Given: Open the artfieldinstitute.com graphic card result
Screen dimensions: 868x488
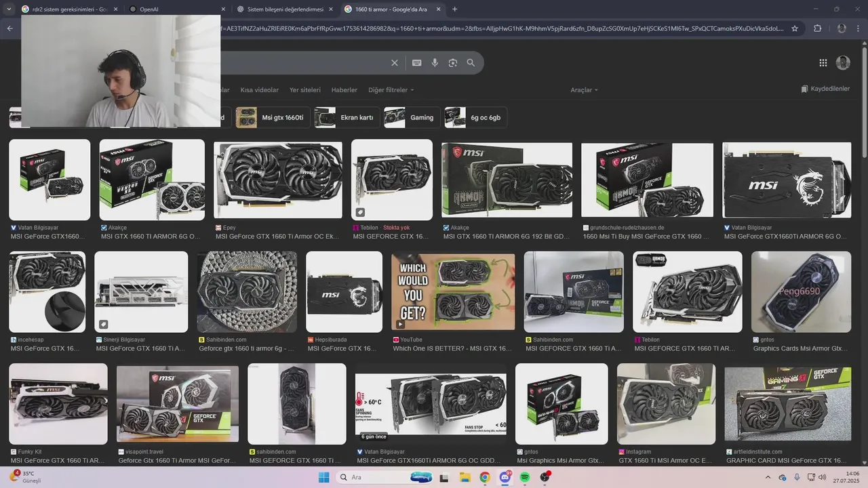Looking at the screenshot, I should click(x=787, y=456).
